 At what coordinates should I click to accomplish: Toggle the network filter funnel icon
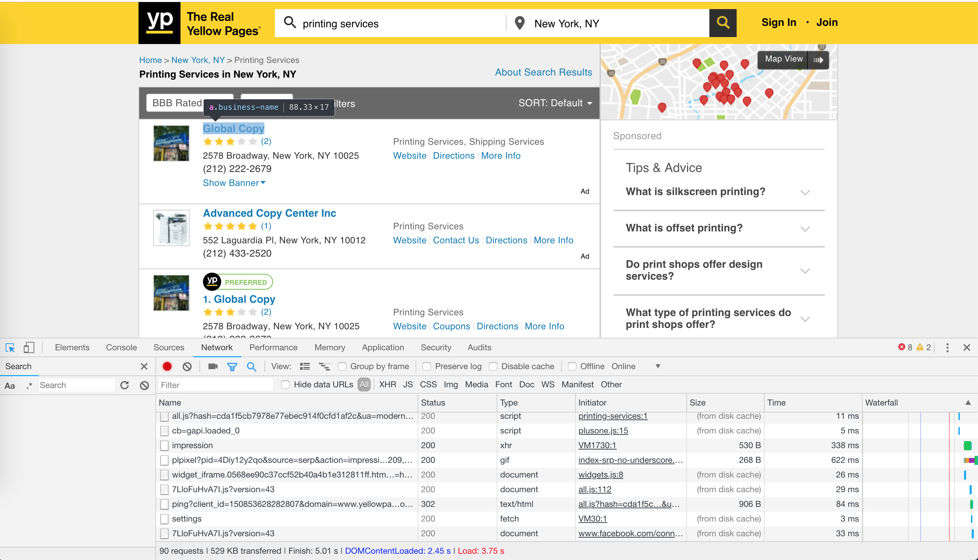coord(232,367)
